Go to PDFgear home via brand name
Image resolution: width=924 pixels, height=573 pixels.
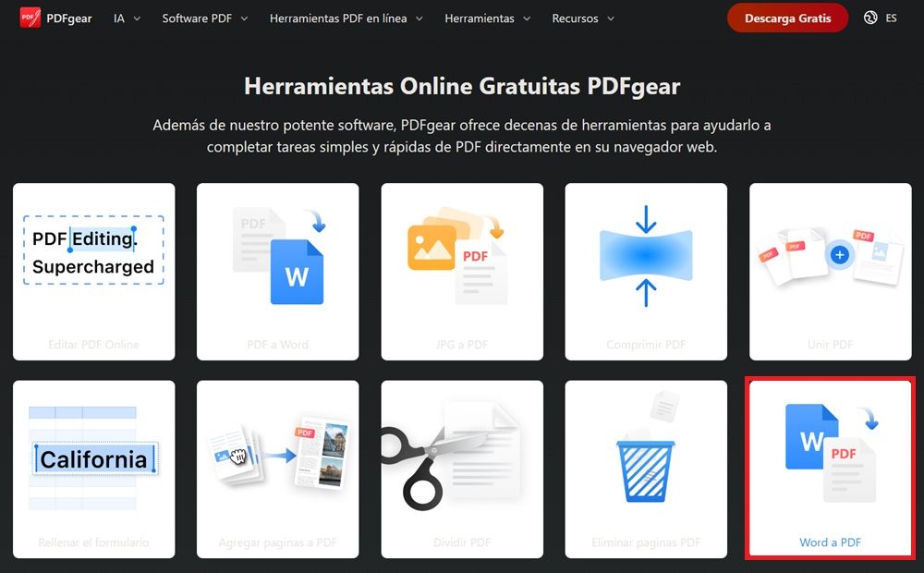(69, 18)
